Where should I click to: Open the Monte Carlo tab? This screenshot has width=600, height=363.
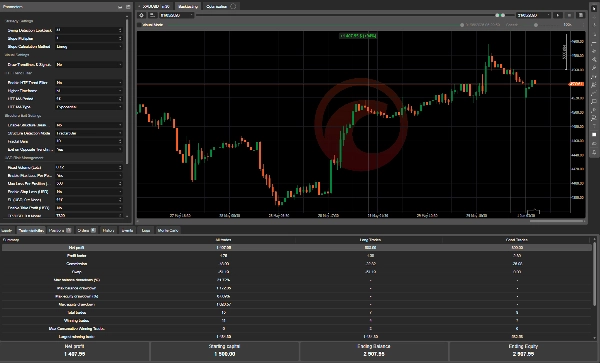(168, 230)
